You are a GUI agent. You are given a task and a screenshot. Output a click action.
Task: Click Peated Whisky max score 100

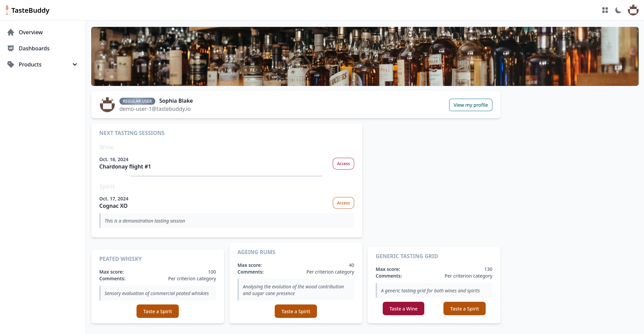[212, 272]
